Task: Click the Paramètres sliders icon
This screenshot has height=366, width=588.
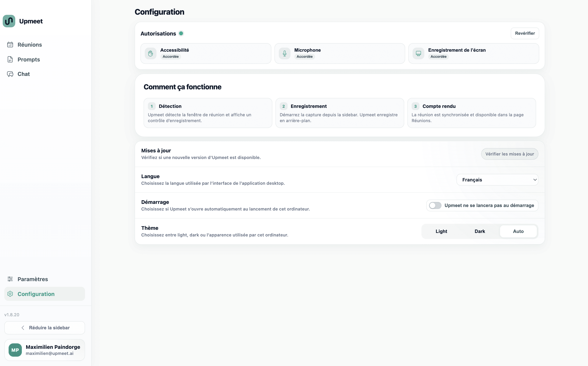Action: [x=10, y=279]
